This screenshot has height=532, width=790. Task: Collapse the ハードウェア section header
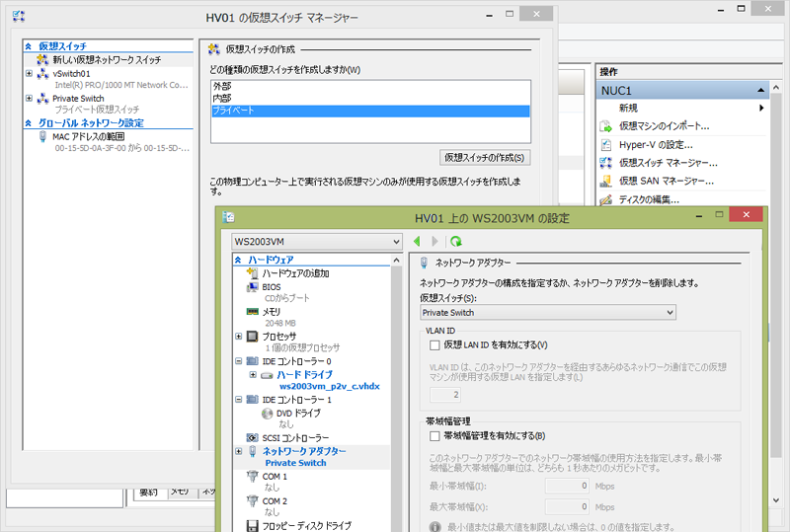[238, 260]
